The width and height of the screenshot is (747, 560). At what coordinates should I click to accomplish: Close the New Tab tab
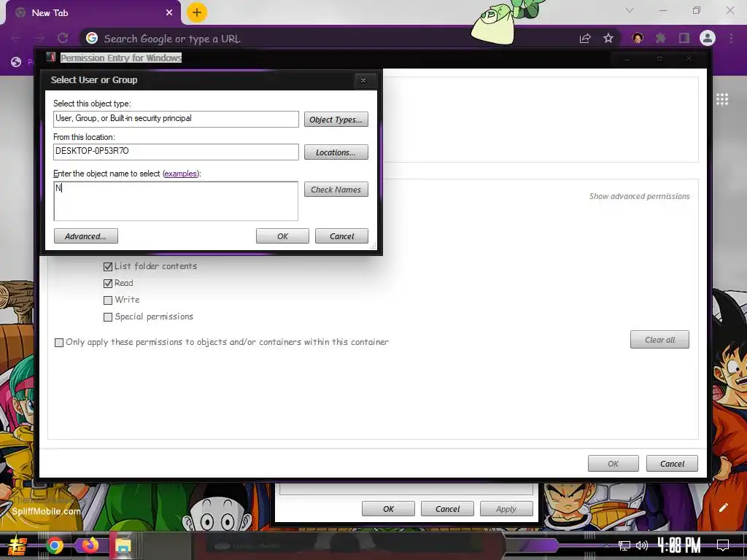169,13
